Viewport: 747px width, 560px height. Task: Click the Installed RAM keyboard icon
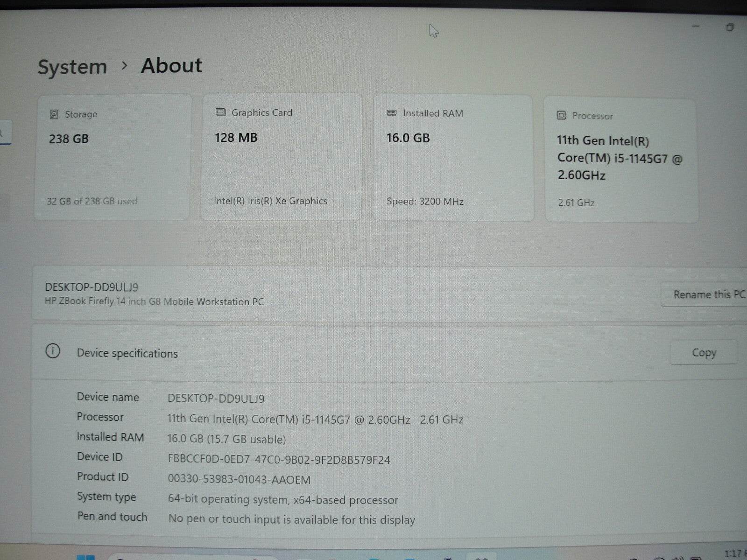point(391,113)
